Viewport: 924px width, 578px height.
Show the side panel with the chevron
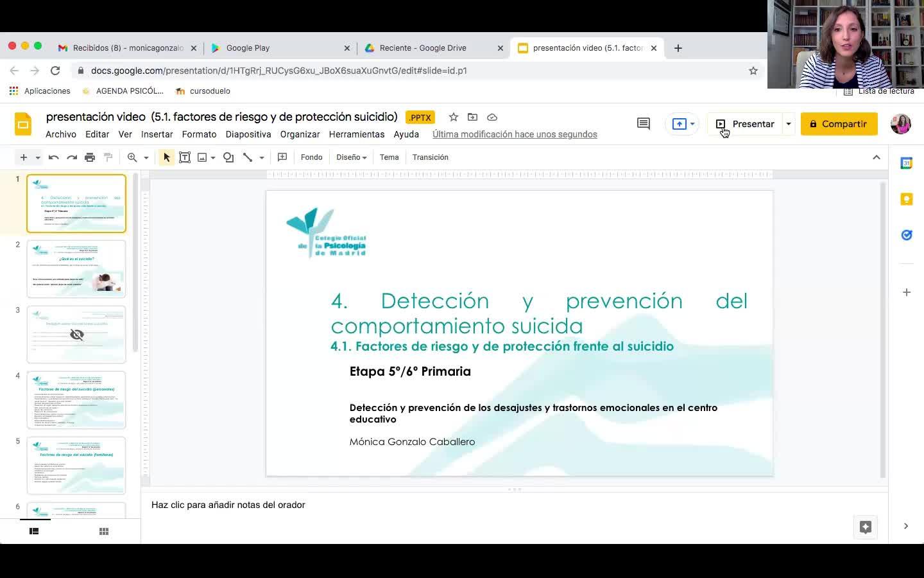[906, 526]
